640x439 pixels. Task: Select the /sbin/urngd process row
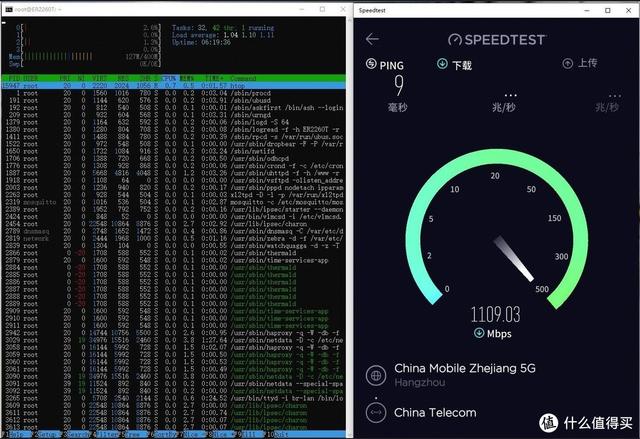[173, 115]
